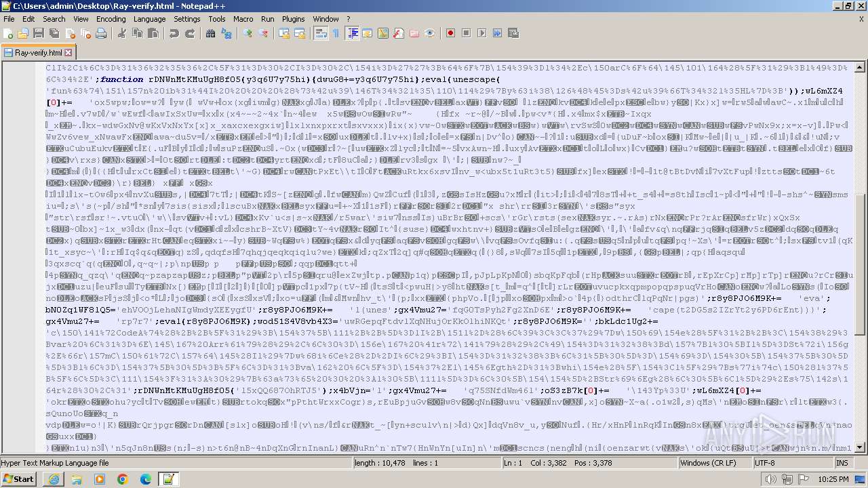This screenshot has height=488, width=868.
Task: Open Google Chrome from the taskbar
Action: [123, 479]
